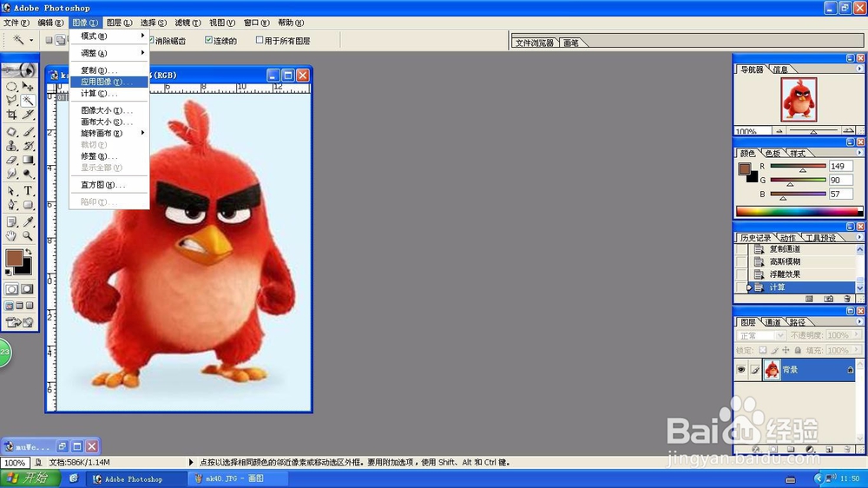Open 调整 (Adjustments) submenu

[109, 53]
